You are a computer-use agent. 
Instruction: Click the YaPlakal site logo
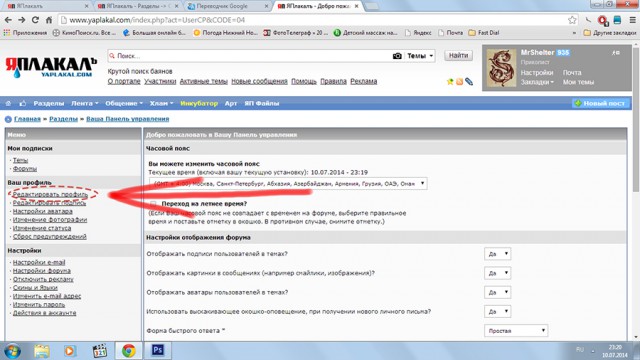(51, 67)
